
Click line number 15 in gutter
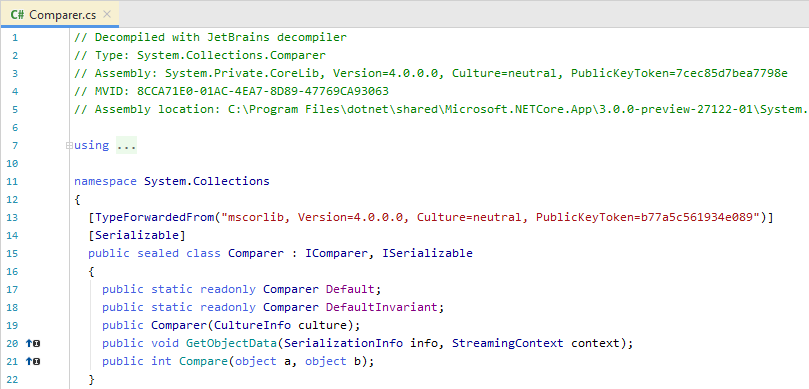[12, 253]
